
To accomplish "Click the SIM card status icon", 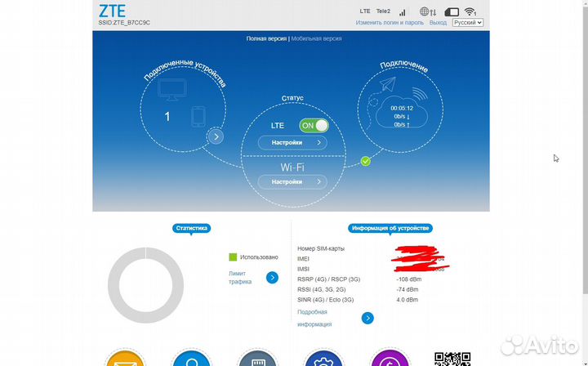I will point(452,12).
